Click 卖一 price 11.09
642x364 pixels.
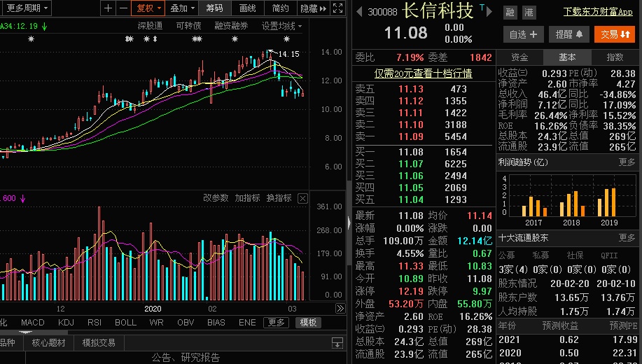point(411,136)
